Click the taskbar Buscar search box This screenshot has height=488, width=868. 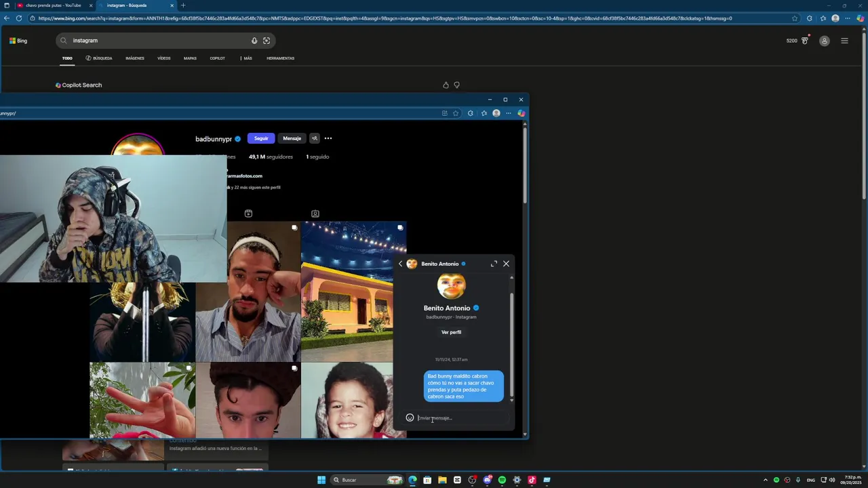coord(367,480)
